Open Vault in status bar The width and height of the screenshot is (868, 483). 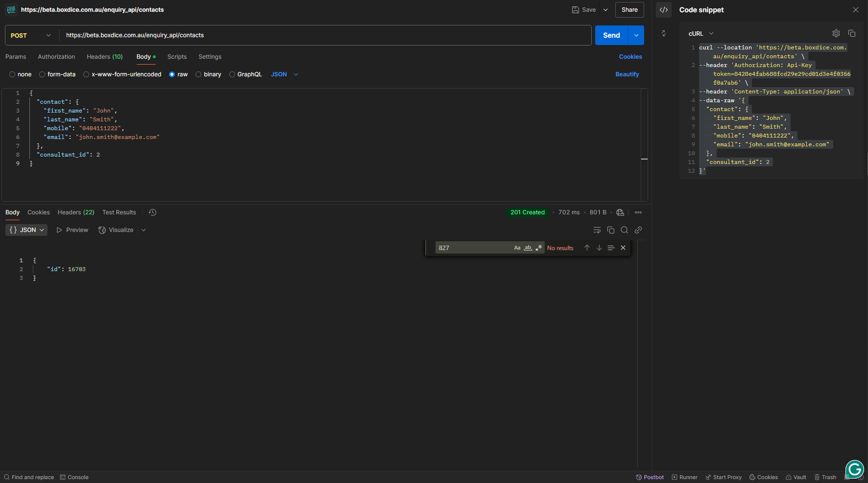[796, 477]
